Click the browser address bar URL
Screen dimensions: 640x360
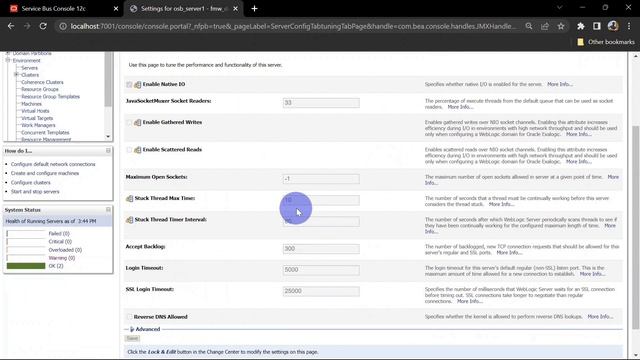(293, 26)
